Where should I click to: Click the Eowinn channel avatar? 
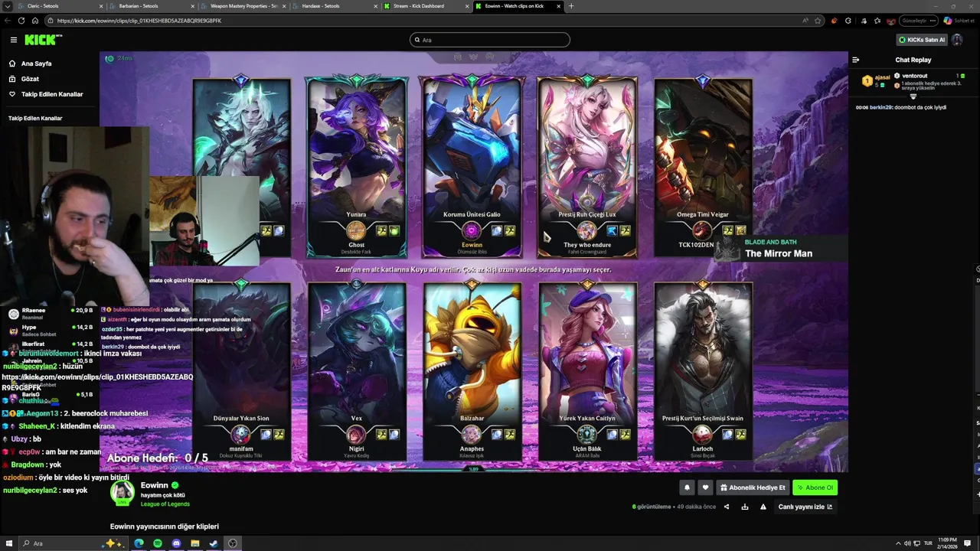122,493
